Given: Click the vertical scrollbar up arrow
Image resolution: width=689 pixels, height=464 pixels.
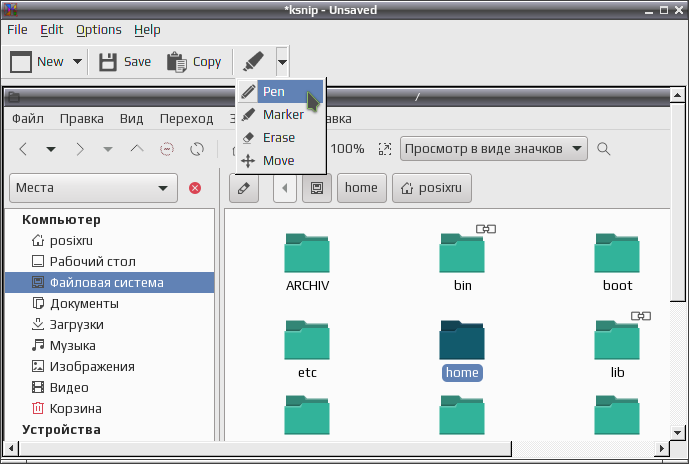Looking at the screenshot, I should [678, 95].
